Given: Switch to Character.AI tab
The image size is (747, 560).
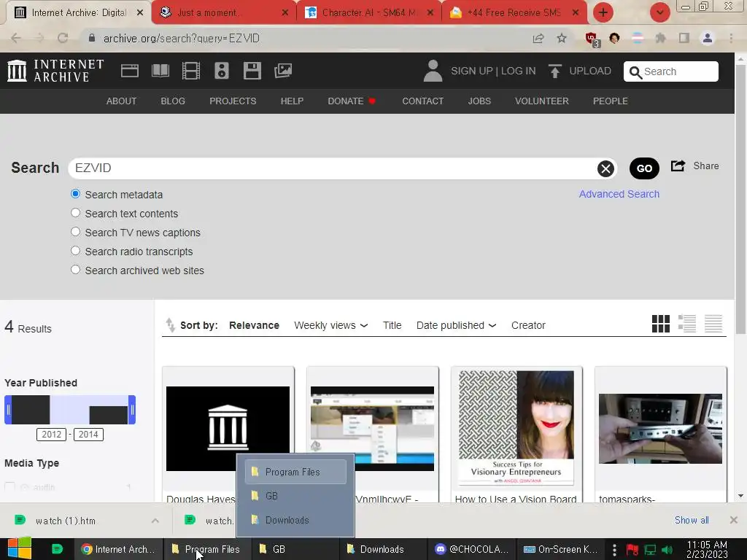Looking at the screenshot, I should tap(369, 12).
